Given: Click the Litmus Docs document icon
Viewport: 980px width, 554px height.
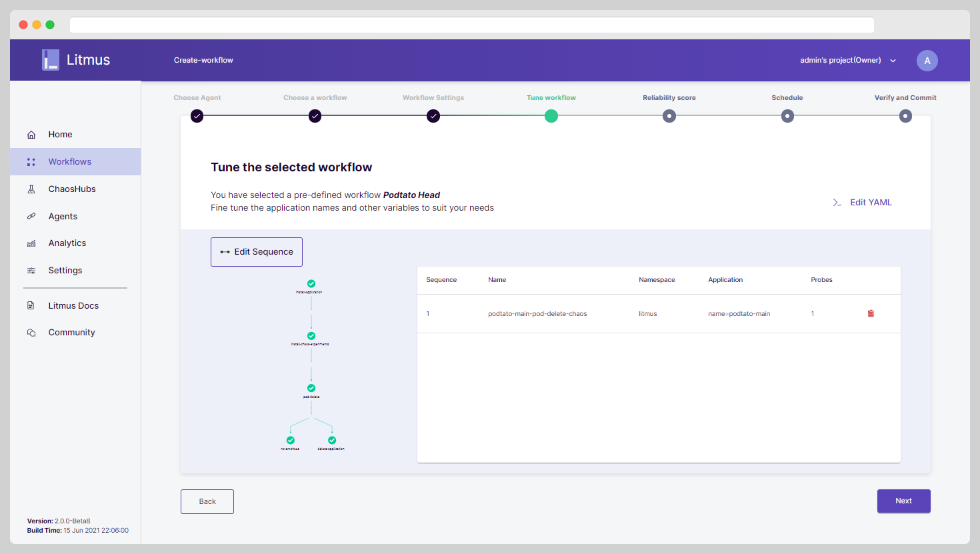Looking at the screenshot, I should (31, 306).
